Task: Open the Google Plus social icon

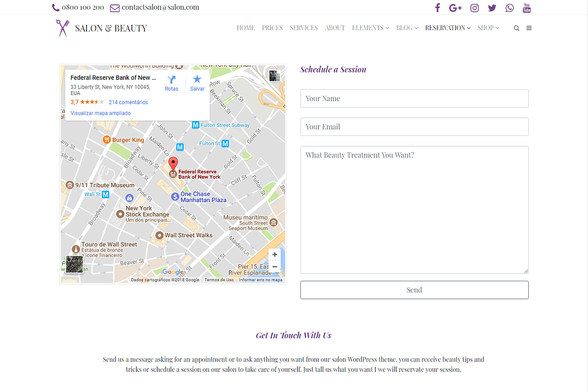Action: click(x=456, y=8)
